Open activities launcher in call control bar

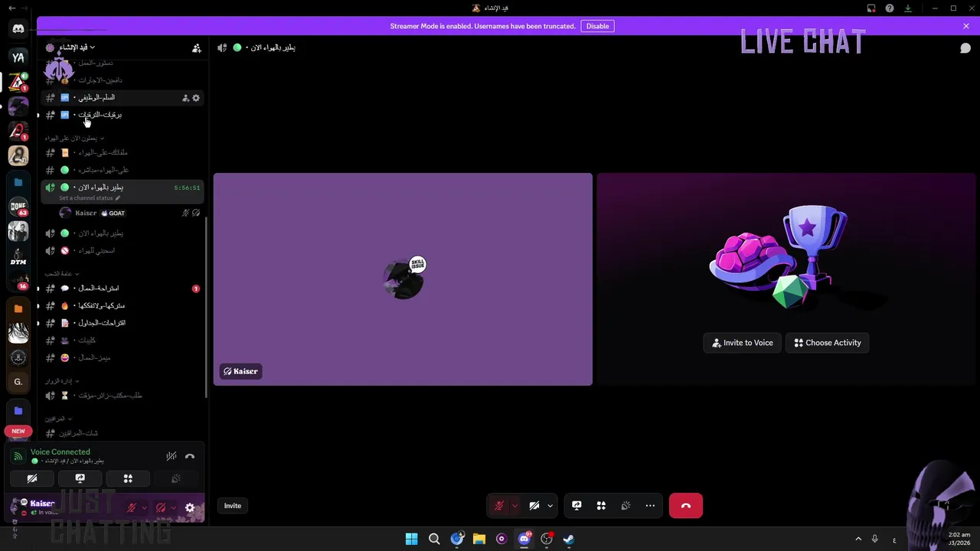601,506
